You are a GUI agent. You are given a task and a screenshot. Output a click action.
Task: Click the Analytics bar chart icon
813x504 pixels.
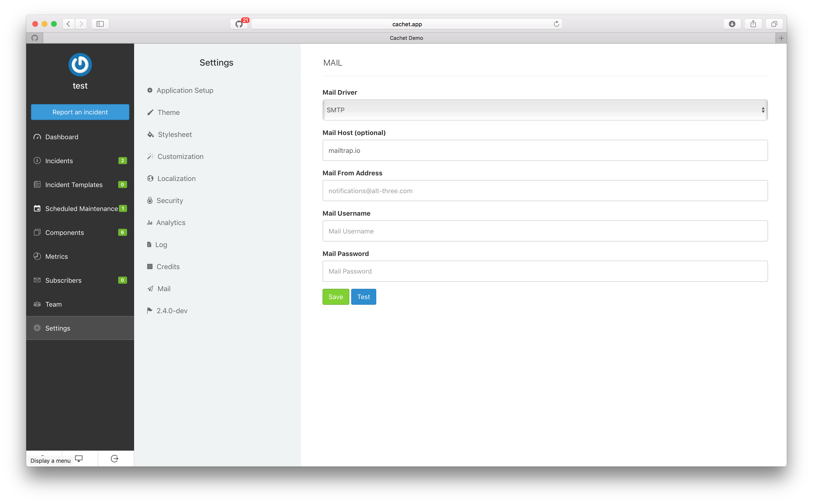click(x=150, y=222)
